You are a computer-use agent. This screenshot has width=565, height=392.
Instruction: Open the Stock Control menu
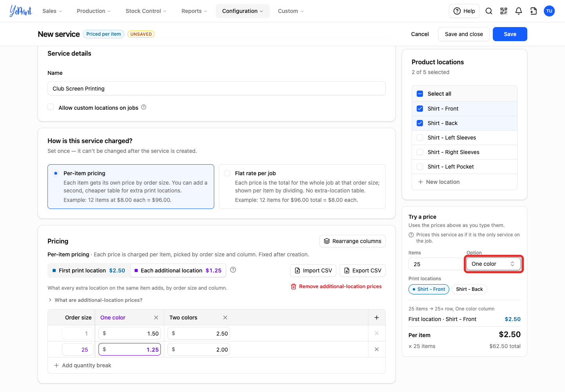(146, 11)
